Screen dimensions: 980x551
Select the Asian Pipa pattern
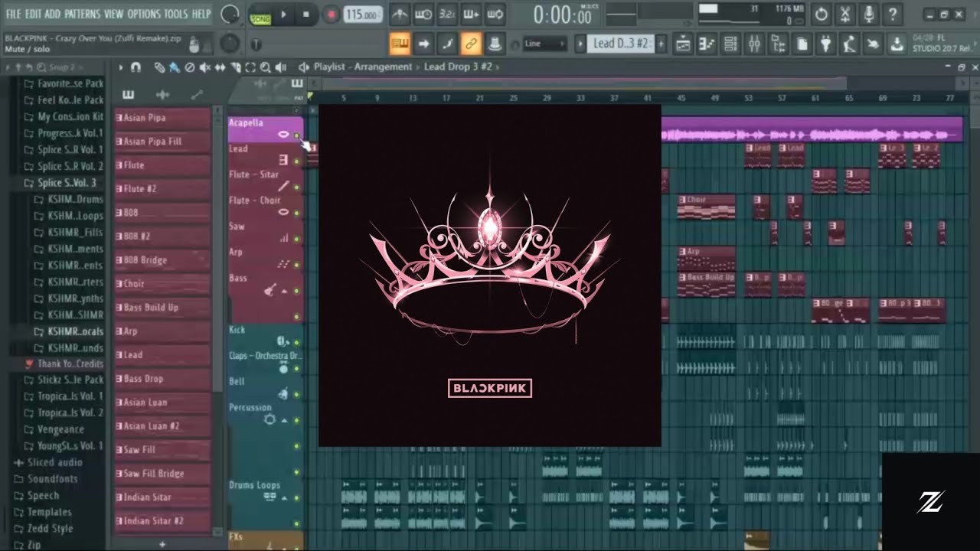[x=162, y=118]
